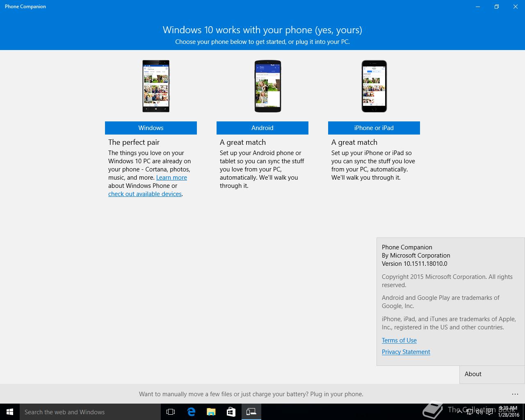Open the Windows Start menu
This screenshot has height=420, width=525.
coord(10,412)
